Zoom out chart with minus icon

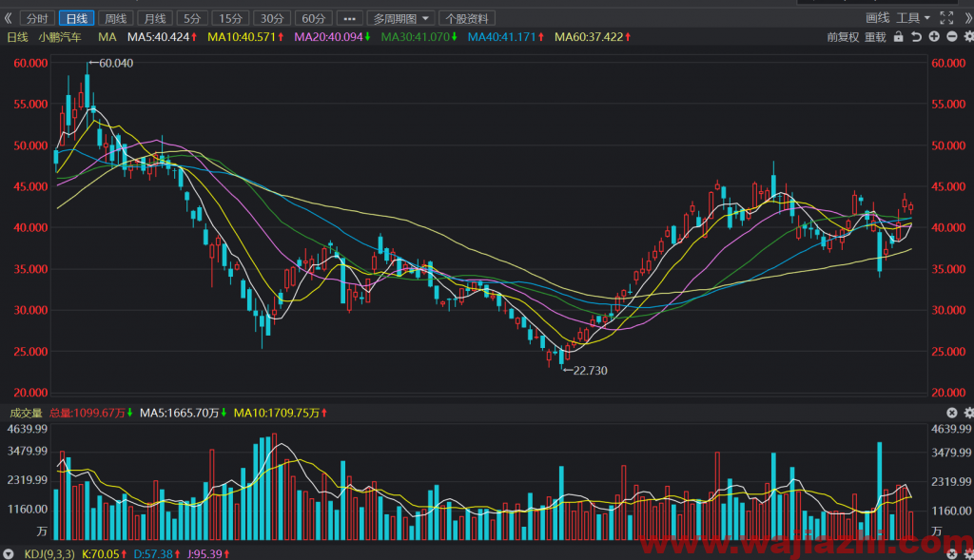coord(951,37)
